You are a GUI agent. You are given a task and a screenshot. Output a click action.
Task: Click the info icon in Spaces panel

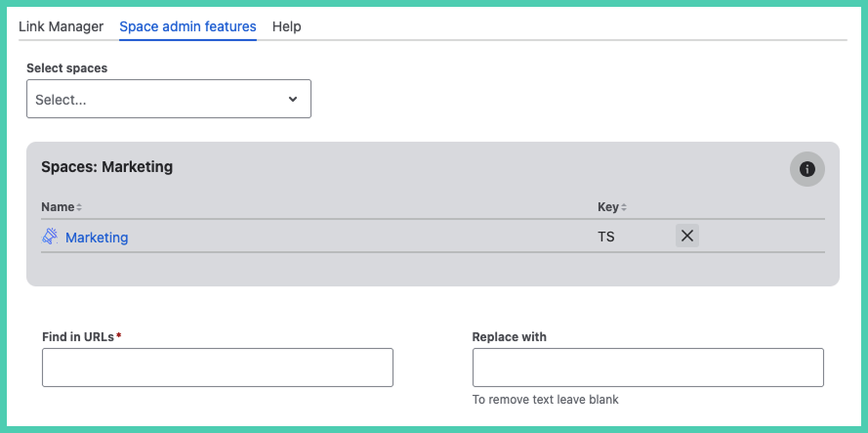(807, 169)
